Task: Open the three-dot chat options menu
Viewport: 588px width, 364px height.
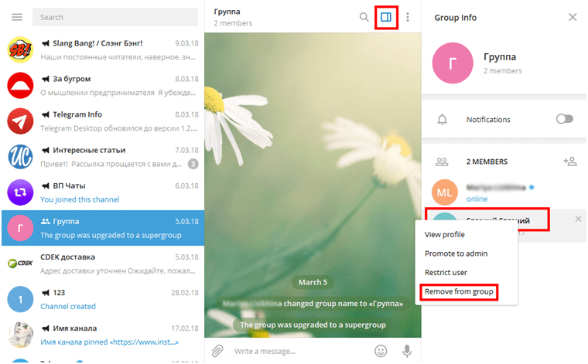Action: point(408,17)
